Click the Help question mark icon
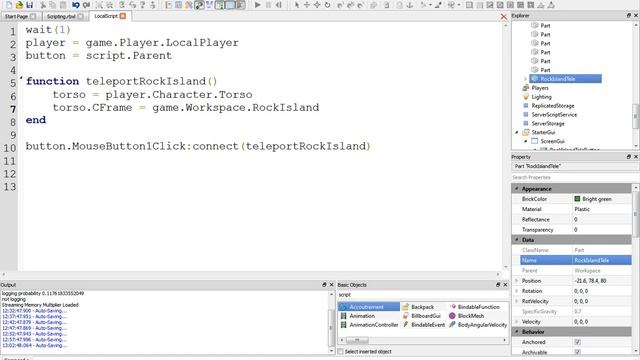This screenshot has width=640, height=360. click(x=142, y=5)
